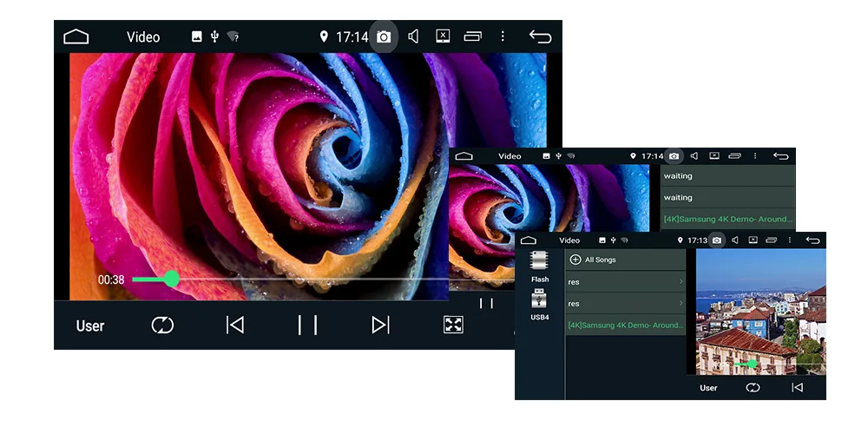Screen dimensions: 868x434
Task: Open All Songs plus entry
Action: point(592,260)
